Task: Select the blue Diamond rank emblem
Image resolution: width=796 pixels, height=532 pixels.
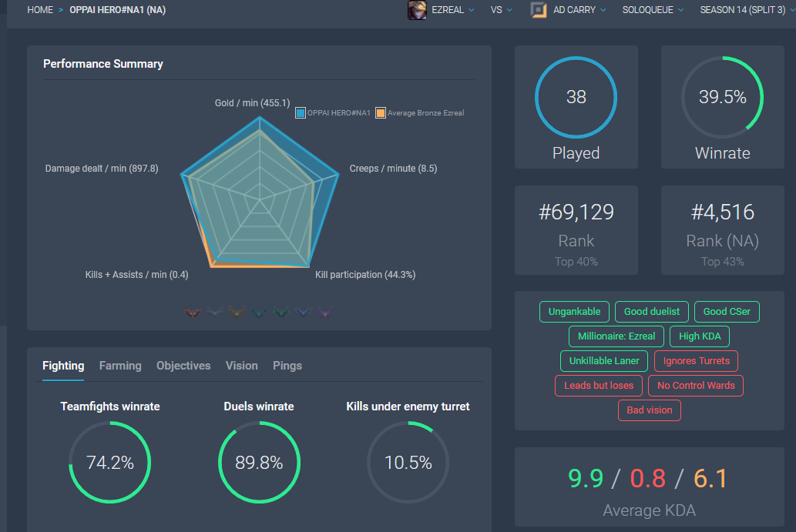Action: point(303,312)
